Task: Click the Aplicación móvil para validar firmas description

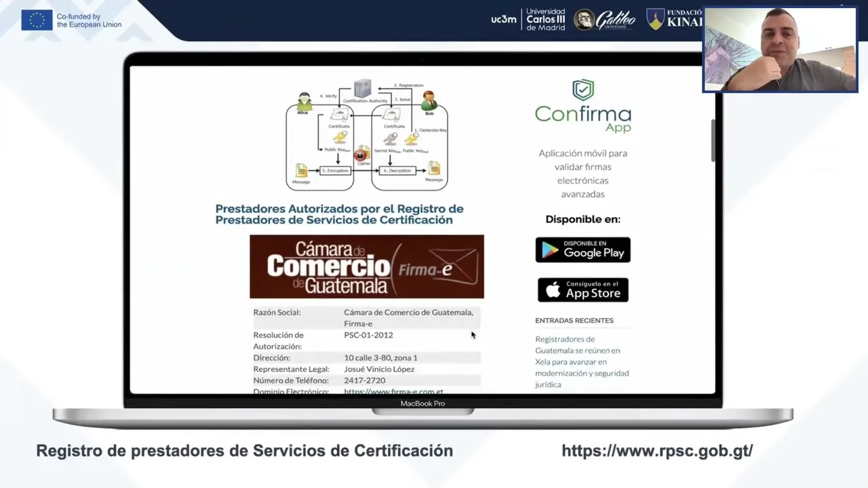Action: [x=583, y=174]
